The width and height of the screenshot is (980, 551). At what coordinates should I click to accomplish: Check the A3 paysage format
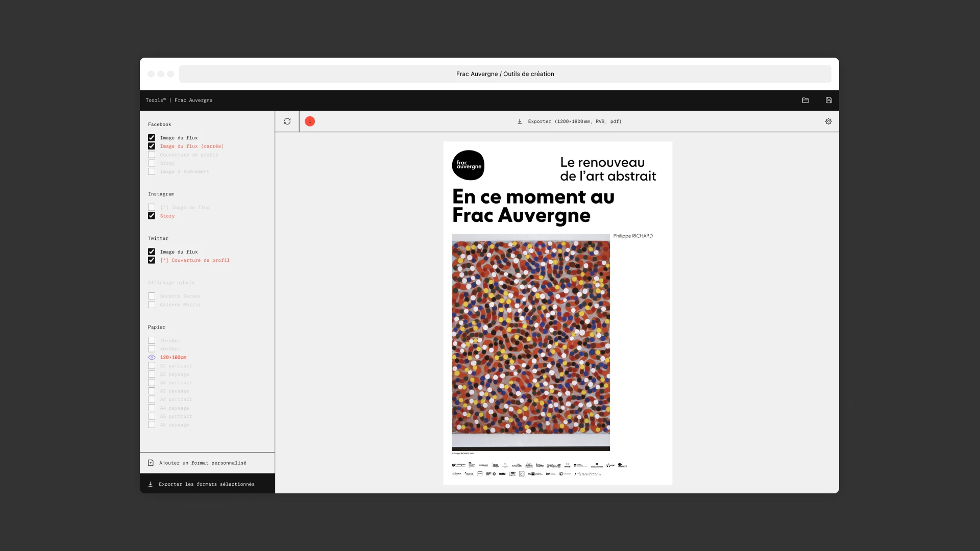pyautogui.click(x=152, y=391)
